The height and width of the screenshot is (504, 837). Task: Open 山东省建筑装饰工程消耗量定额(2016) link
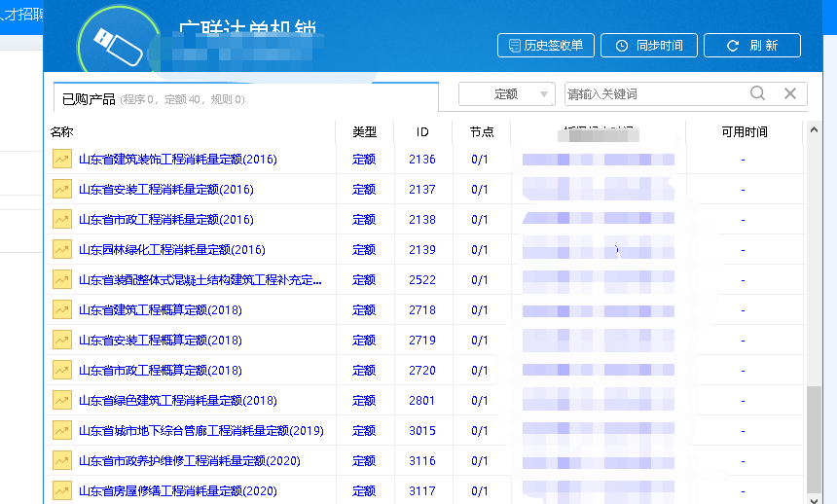[178, 160]
